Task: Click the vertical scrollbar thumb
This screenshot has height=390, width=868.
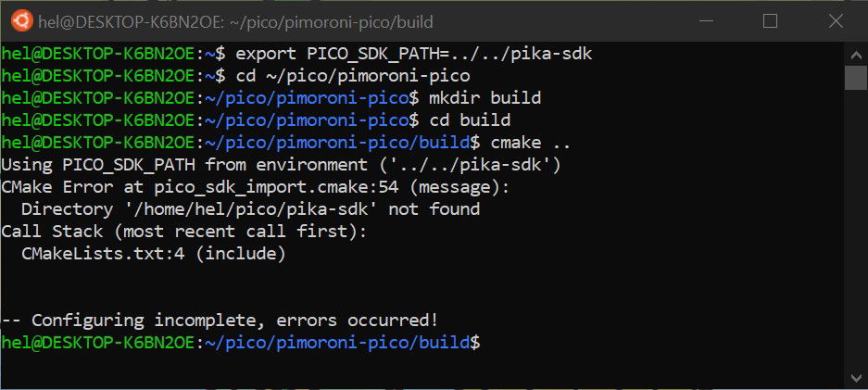Action: (857, 78)
